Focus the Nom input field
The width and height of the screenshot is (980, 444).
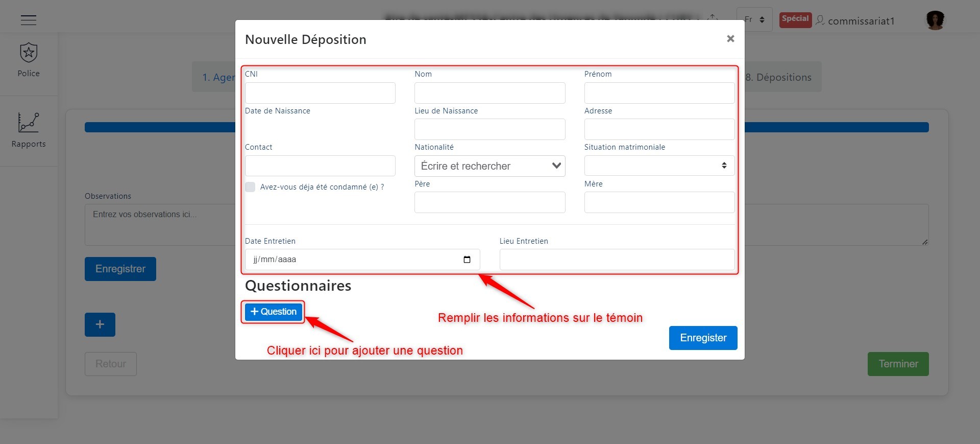coord(489,93)
